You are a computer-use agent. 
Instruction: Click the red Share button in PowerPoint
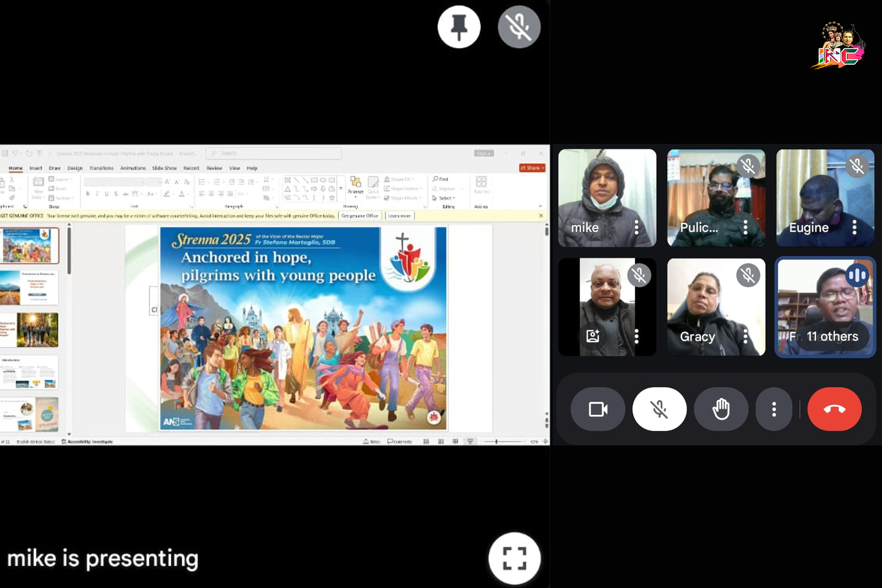(532, 168)
